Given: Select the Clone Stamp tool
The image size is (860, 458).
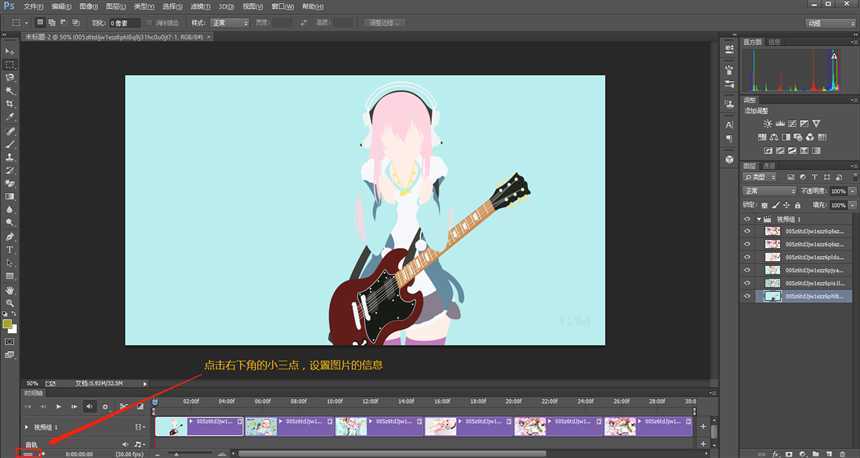Looking at the screenshot, I should 10,157.
